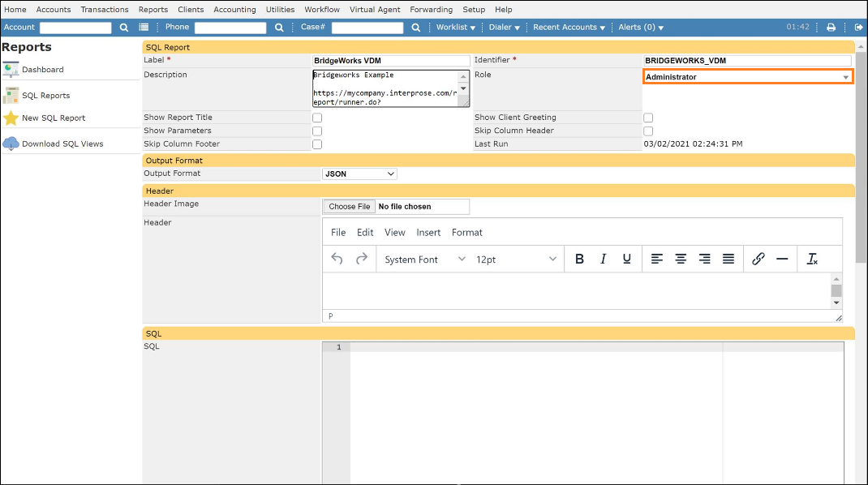Viewport: 868px width, 485px height.
Task: Click the logout icon in top bar
Action: click(x=858, y=27)
